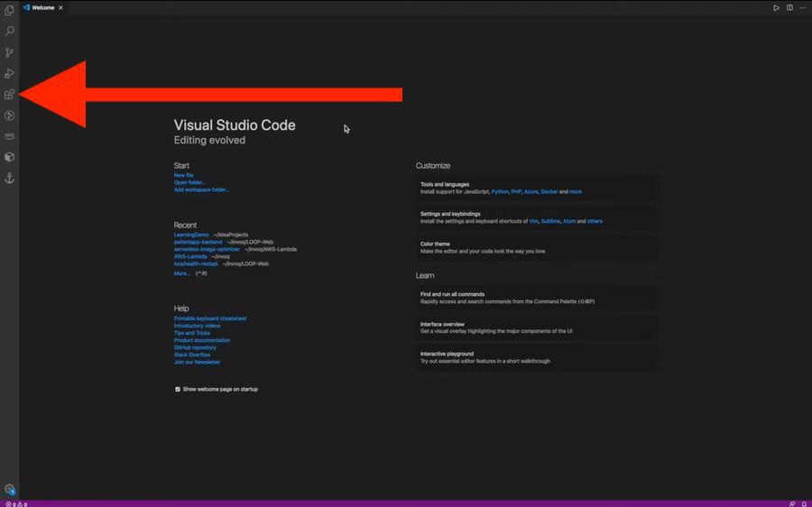This screenshot has height=507, width=812.
Task: Click the 'others' keybindings link
Action: pyautogui.click(x=595, y=221)
